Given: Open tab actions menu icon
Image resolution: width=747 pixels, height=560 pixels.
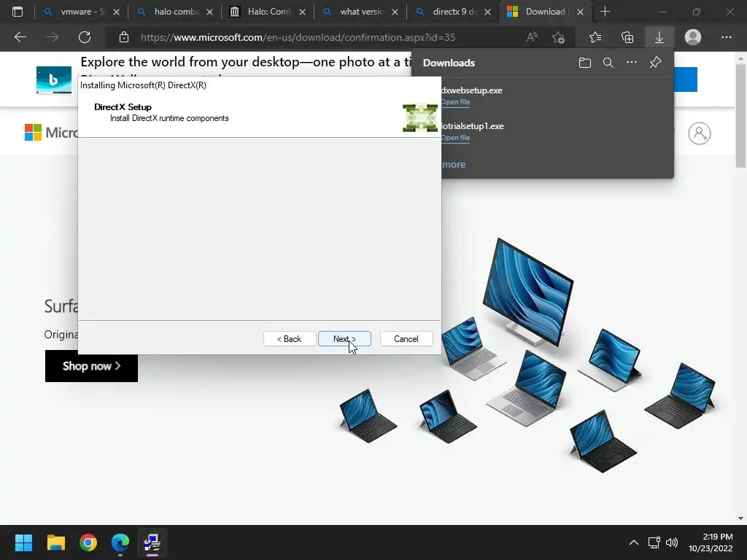Looking at the screenshot, I should [18, 12].
